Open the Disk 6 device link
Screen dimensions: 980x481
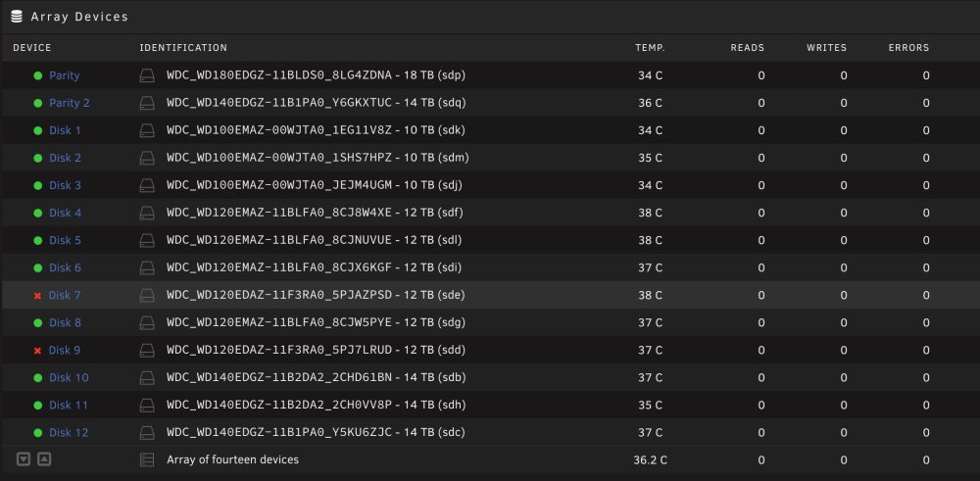click(65, 268)
